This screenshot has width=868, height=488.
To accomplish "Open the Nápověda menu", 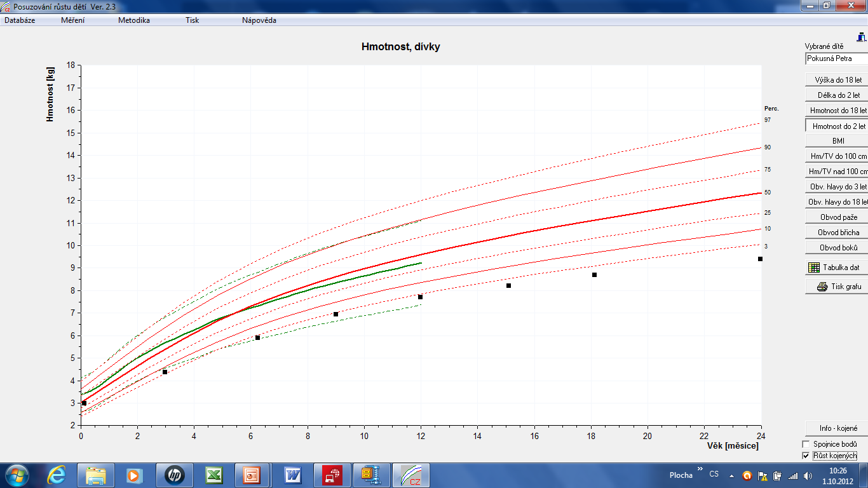I will pyautogui.click(x=259, y=20).
